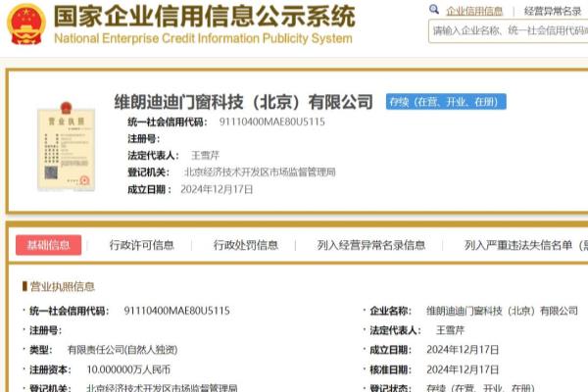Click the 核准日期 value 2024年12月17日
The width and height of the screenshot is (588, 392).
[x=463, y=369]
